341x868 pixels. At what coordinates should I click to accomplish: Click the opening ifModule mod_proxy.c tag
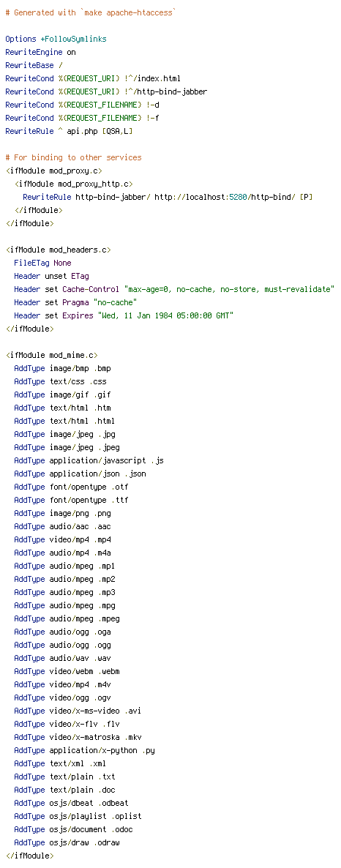[x=53, y=171]
